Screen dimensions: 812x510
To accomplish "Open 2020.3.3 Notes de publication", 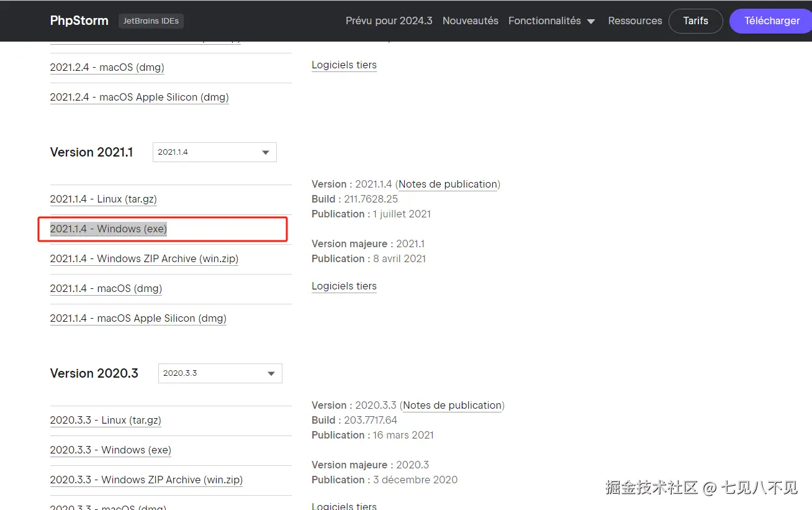I will tap(453, 405).
